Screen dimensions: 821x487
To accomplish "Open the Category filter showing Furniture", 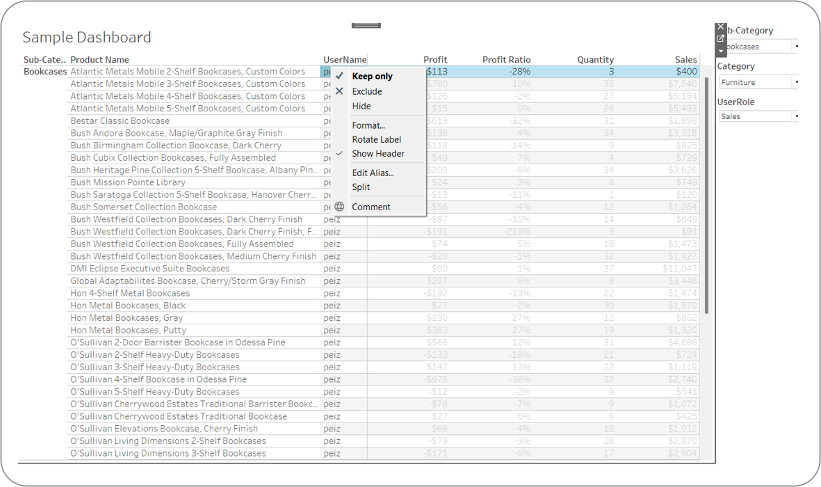I will 758,82.
